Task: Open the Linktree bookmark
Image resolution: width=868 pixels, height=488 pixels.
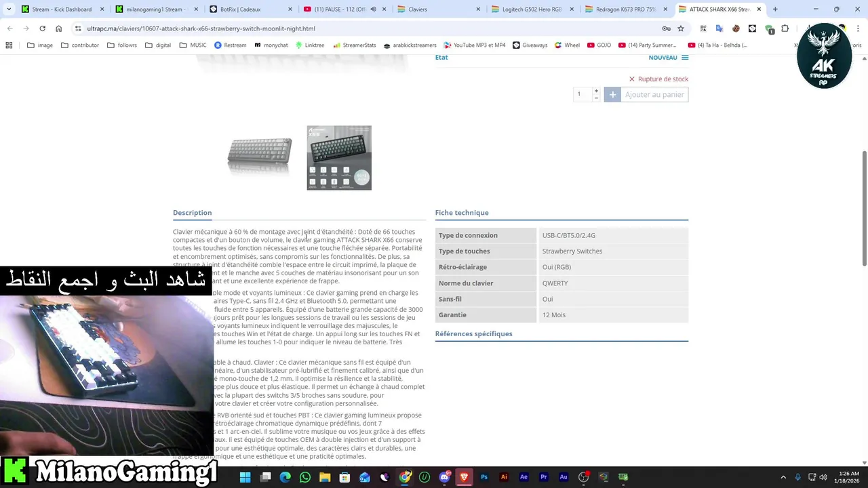Action: click(309, 45)
